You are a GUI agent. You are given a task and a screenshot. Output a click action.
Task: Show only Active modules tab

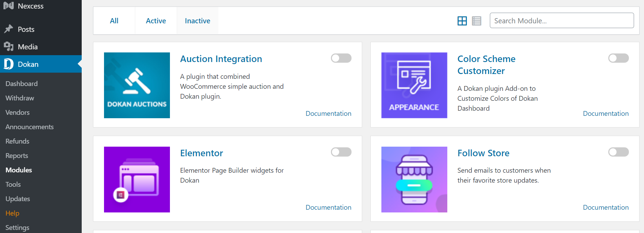(x=156, y=21)
